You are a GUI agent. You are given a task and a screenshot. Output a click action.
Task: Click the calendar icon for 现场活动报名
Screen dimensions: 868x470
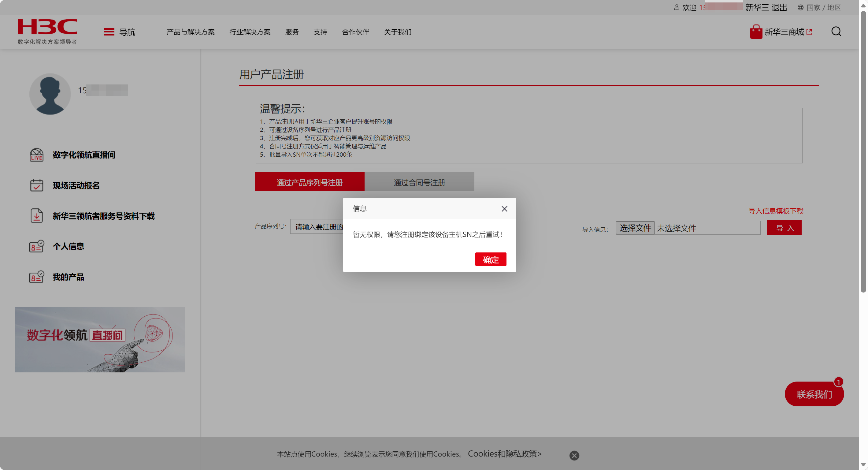click(36, 185)
